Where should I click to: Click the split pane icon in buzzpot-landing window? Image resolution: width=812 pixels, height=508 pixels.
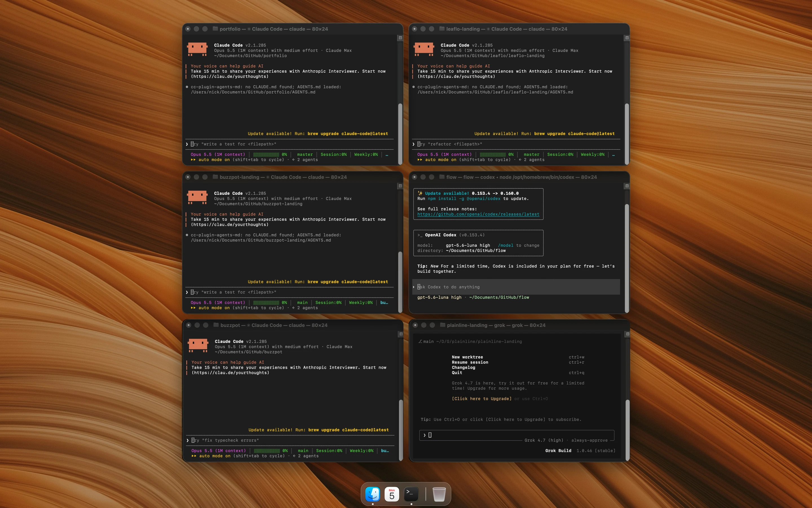click(400, 186)
